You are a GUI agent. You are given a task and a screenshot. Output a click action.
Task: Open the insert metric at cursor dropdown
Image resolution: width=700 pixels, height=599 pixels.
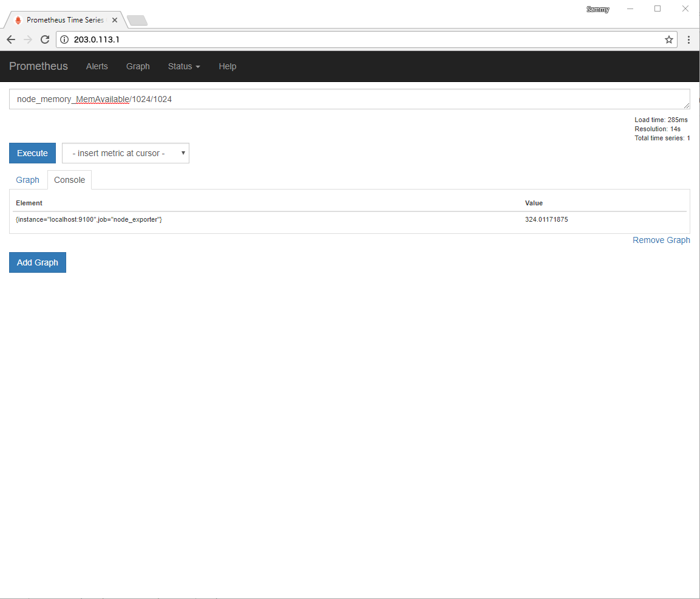tap(126, 153)
